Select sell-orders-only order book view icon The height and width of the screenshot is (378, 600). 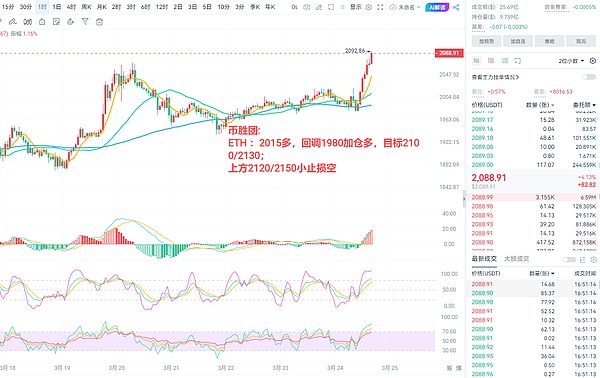491,60
